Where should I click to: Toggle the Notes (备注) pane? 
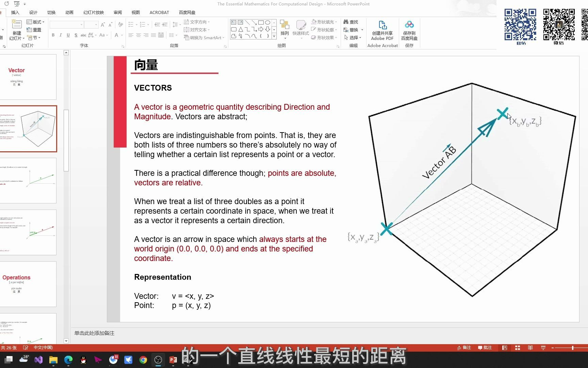[x=464, y=348]
